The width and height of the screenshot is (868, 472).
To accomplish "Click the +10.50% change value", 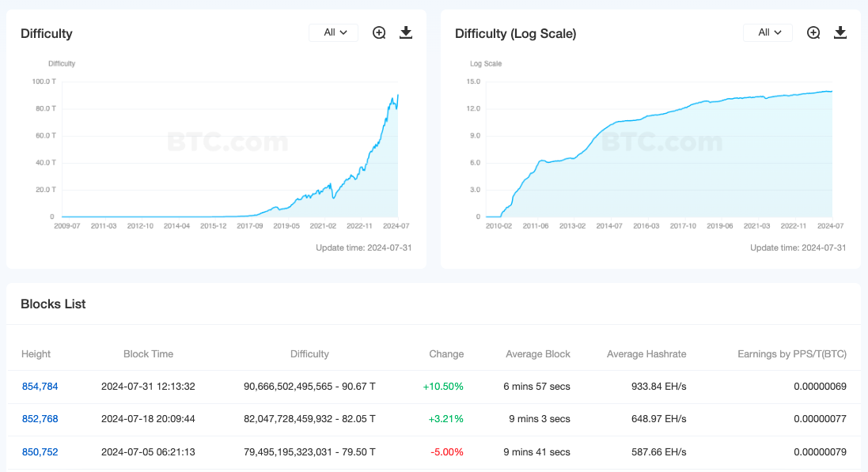I will pyautogui.click(x=443, y=387).
